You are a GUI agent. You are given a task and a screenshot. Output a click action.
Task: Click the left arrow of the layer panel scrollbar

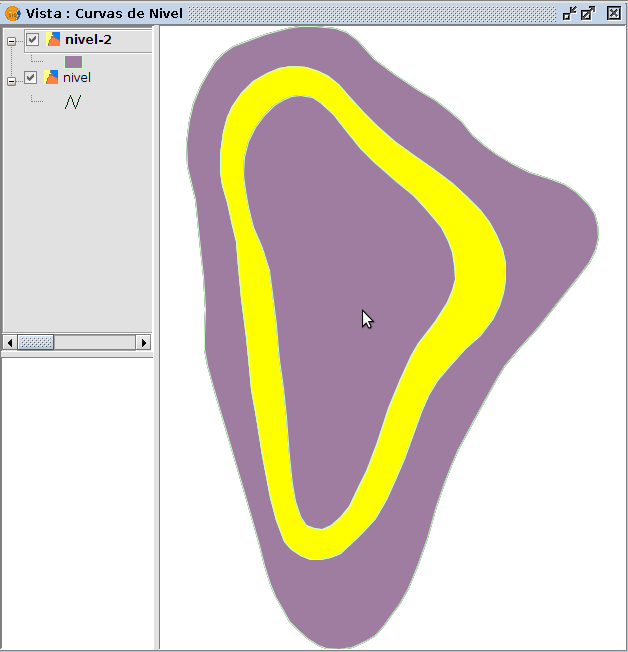pos(11,342)
